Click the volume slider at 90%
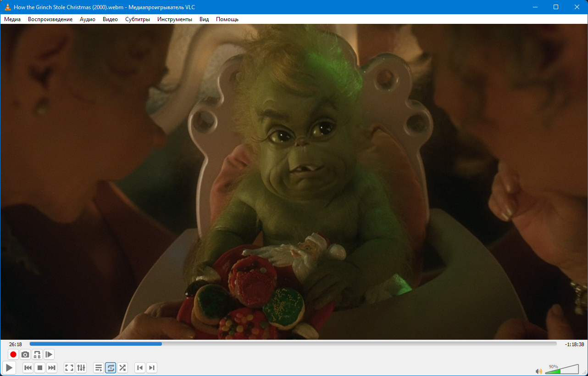Image resolution: width=588 pixels, height=376 pixels. [562, 369]
